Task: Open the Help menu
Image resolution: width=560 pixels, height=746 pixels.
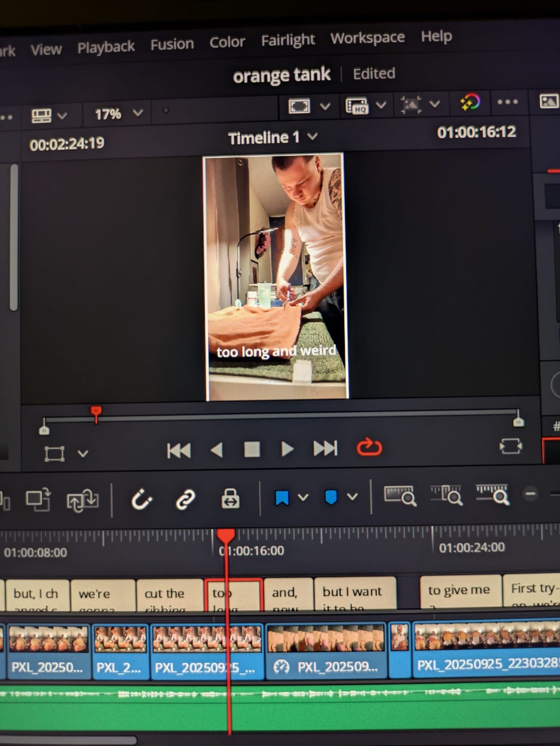Action: 436,36
